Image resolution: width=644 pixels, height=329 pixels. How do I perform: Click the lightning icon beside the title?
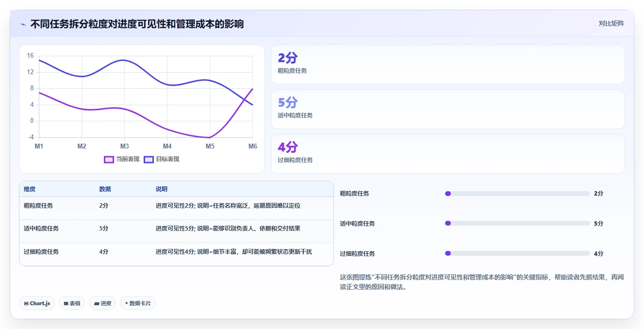point(23,24)
